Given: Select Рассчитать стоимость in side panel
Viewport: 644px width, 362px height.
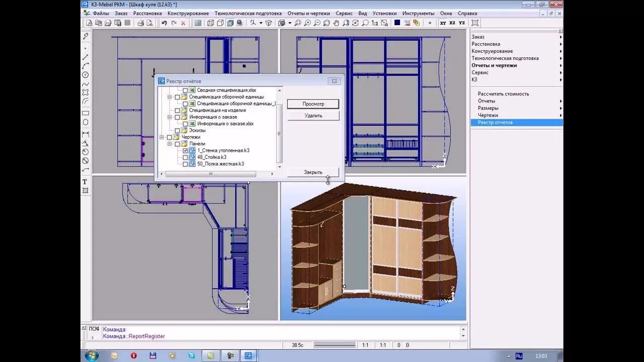Looking at the screenshot, I should (x=504, y=94).
